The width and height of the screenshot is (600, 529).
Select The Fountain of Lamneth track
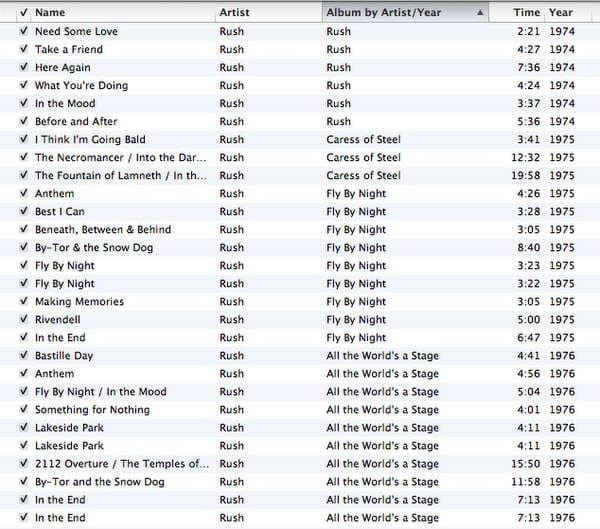point(121,175)
